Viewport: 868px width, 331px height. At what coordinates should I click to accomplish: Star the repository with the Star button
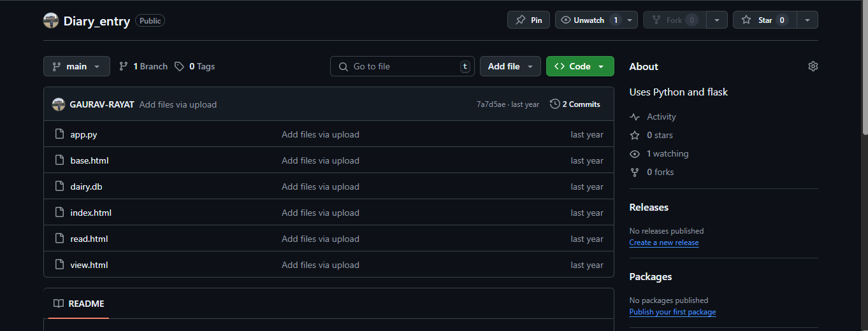(765, 20)
